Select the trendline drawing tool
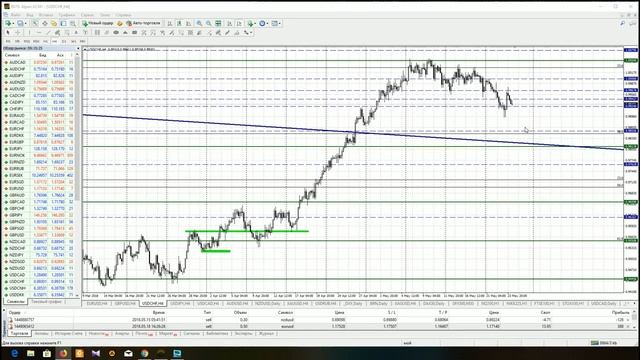 (x=48, y=32)
